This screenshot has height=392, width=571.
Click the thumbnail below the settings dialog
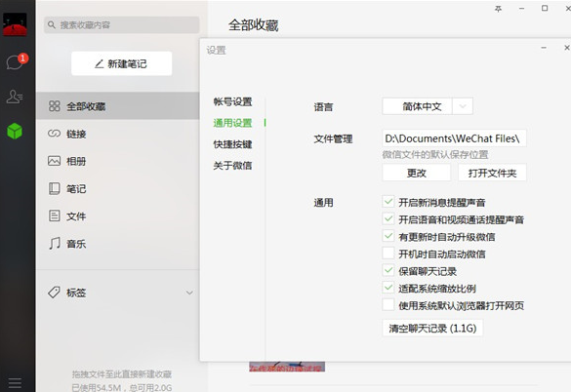click(x=287, y=367)
